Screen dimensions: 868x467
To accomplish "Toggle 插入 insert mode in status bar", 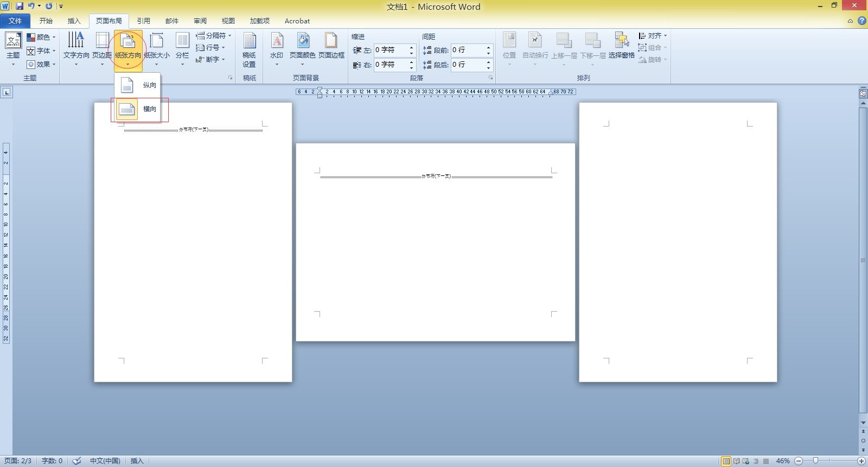I will pos(137,461).
